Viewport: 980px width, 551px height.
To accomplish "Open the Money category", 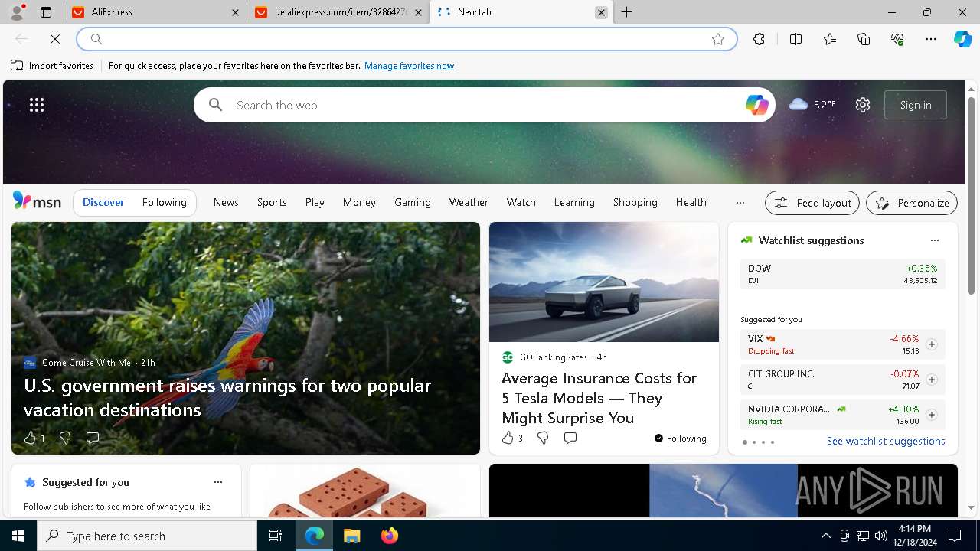I will (x=359, y=202).
